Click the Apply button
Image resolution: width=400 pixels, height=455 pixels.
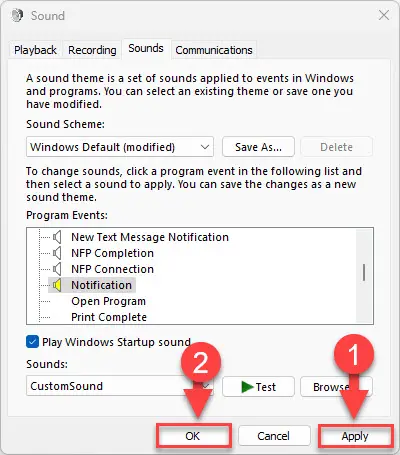355,436
